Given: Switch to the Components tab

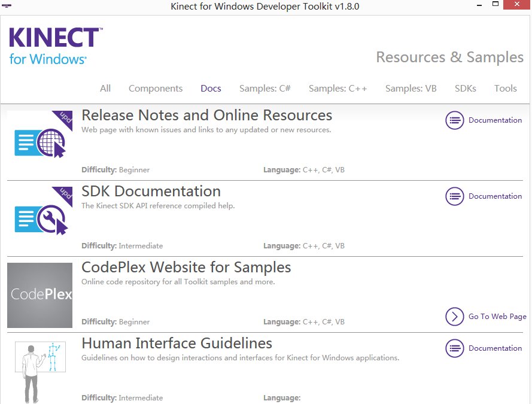Looking at the screenshot, I should (156, 89).
